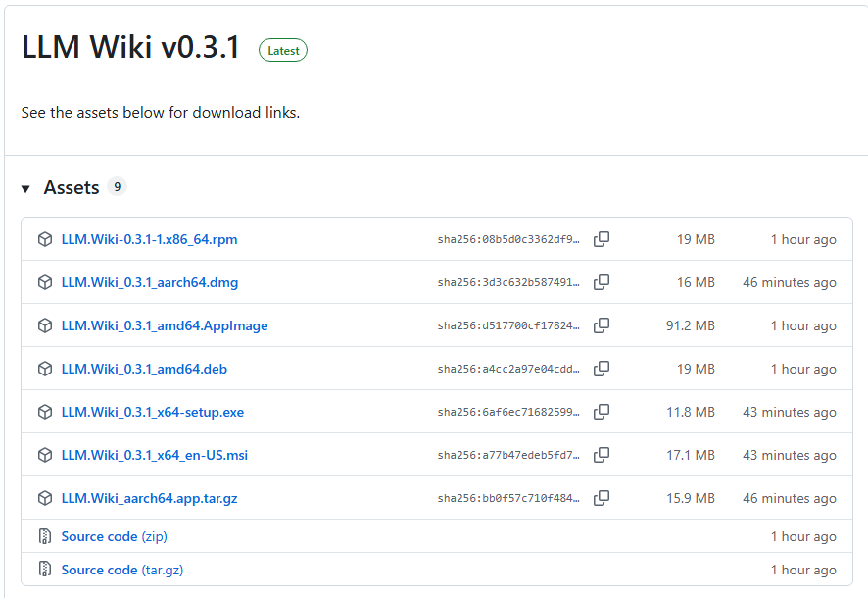868x598 pixels.
Task: Click the Latest release badge
Action: 283,50
